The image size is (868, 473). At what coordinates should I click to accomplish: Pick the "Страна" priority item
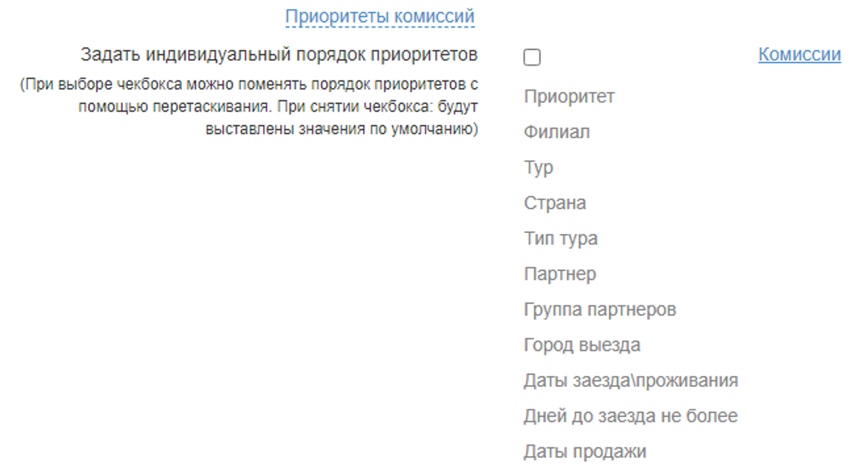(554, 203)
